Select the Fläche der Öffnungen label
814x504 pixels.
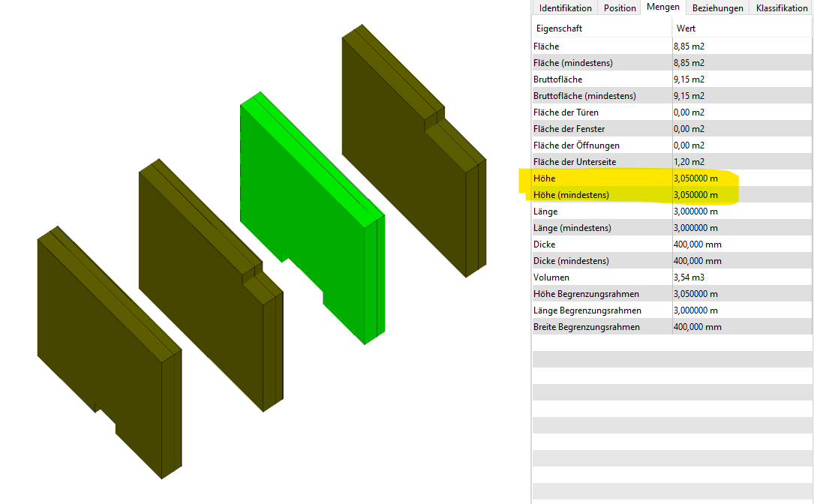(575, 145)
